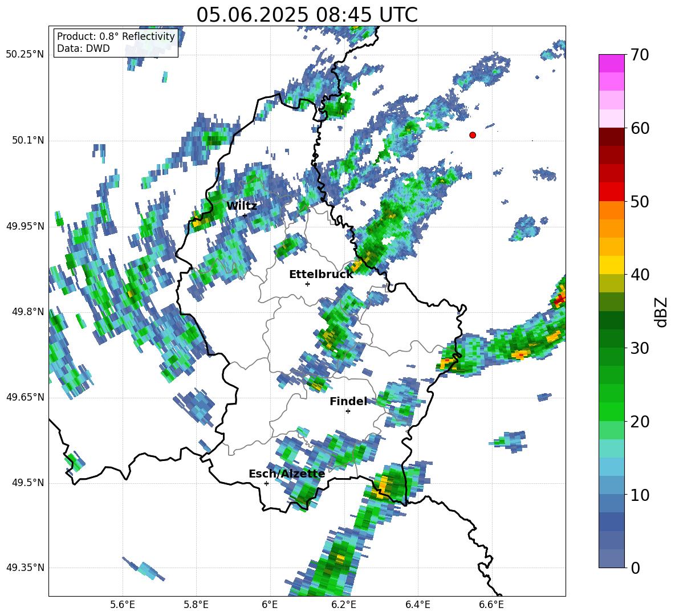Click the 49.8°N latitude label

click(x=27, y=312)
